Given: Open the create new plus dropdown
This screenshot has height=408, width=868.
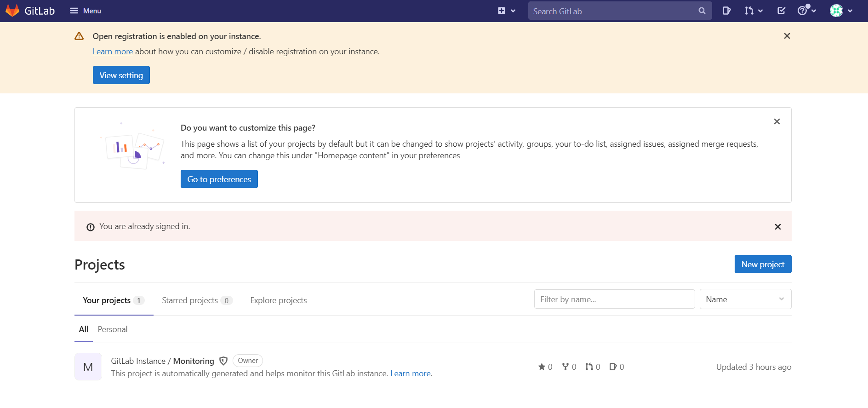Looking at the screenshot, I should point(506,11).
